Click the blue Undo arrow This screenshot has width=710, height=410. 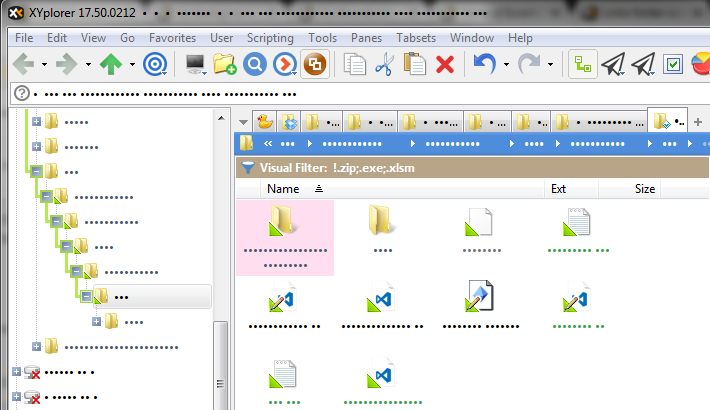[484, 65]
